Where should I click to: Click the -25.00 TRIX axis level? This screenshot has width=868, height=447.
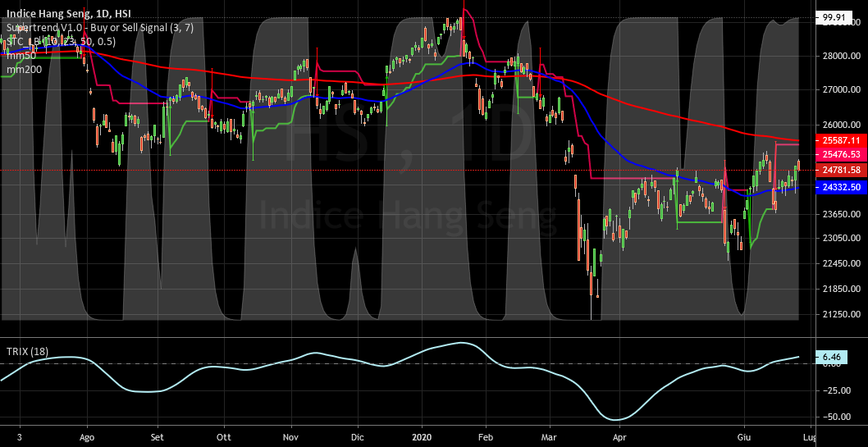click(836, 390)
